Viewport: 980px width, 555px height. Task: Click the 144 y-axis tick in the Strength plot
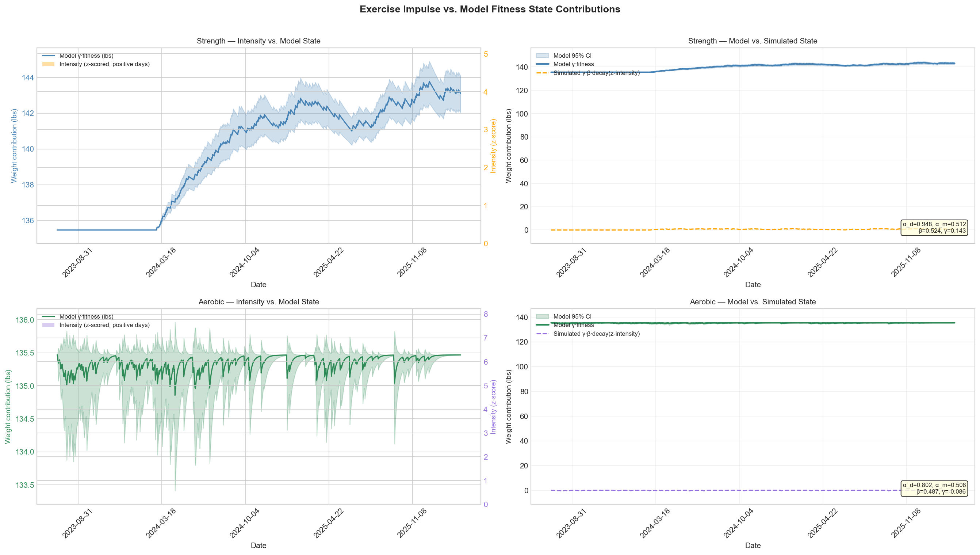point(28,78)
